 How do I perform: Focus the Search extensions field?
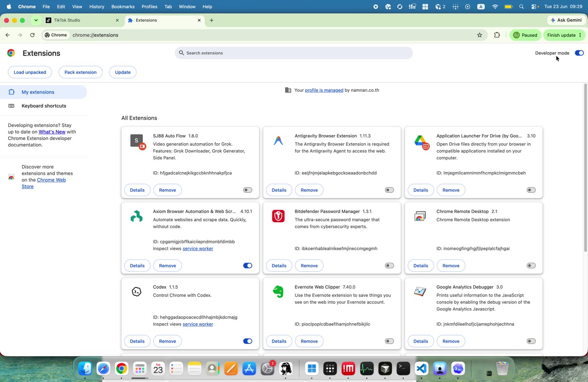294,53
